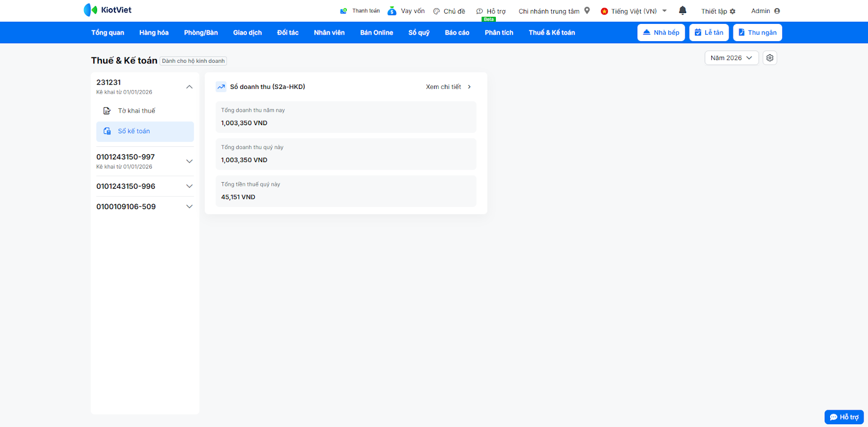Collapse the 231231 tax code section
Image resolution: width=868 pixels, height=427 pixels.
[189, 87]
